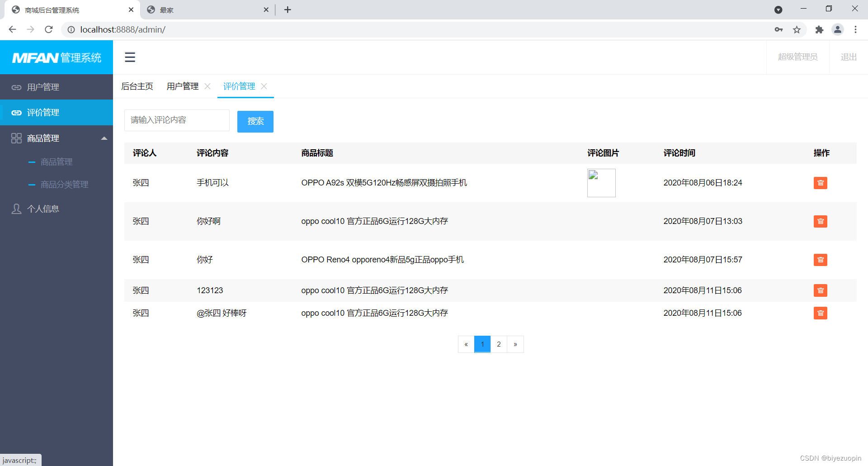Image resolution: width=868 pixels, height=466 pixels.
Task: Switch to the 用户管理 page tab
Action: click(183, 86)
